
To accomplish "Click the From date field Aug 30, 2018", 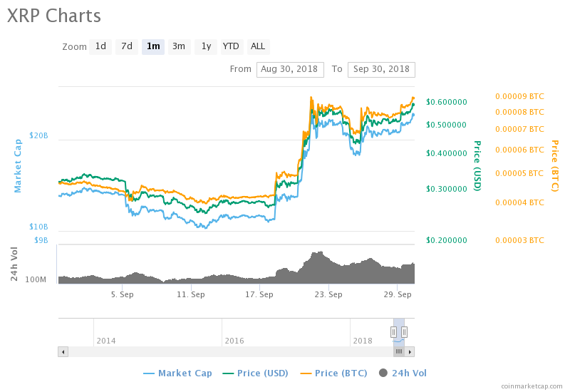I will coord(290,69).
